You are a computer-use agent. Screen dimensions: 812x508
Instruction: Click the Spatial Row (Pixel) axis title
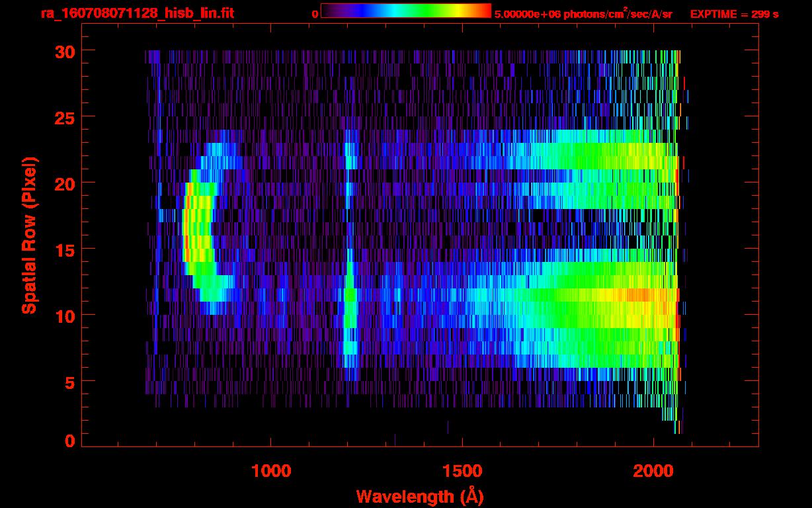[x=29, y=235]
